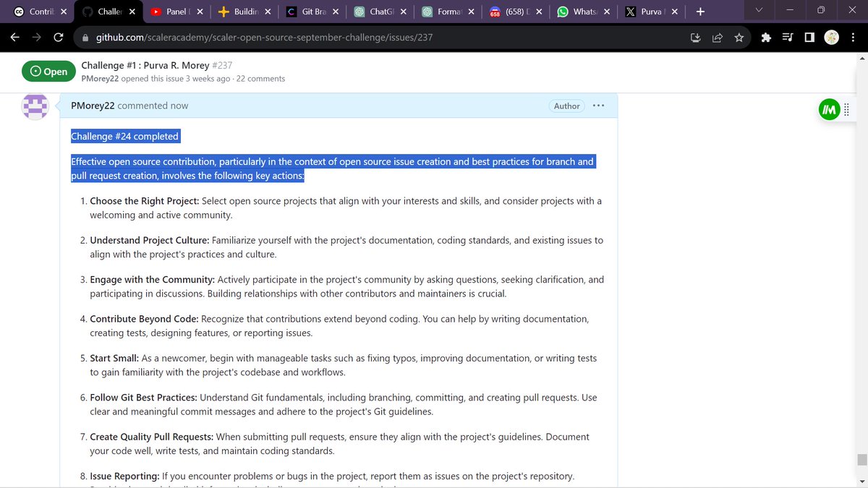The image size is (868, 488).
Task: Click the 'Contribute Beyond Code:' heading
Action: click(144, 318)
